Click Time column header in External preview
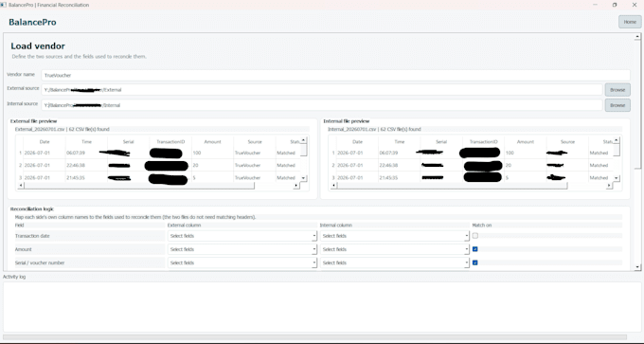This screenshot has height=344, width=644. [87, 142]
